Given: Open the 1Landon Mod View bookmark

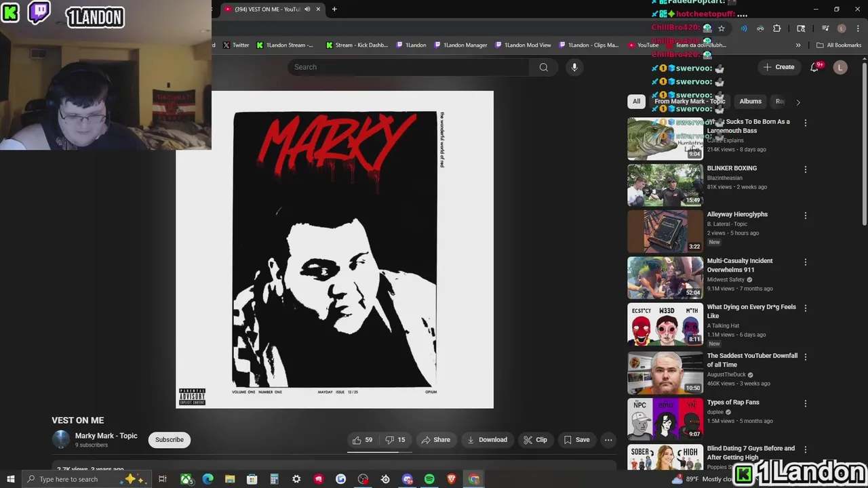Looking at the screenshot, I should pyautogui.click(x=523, y=45).
